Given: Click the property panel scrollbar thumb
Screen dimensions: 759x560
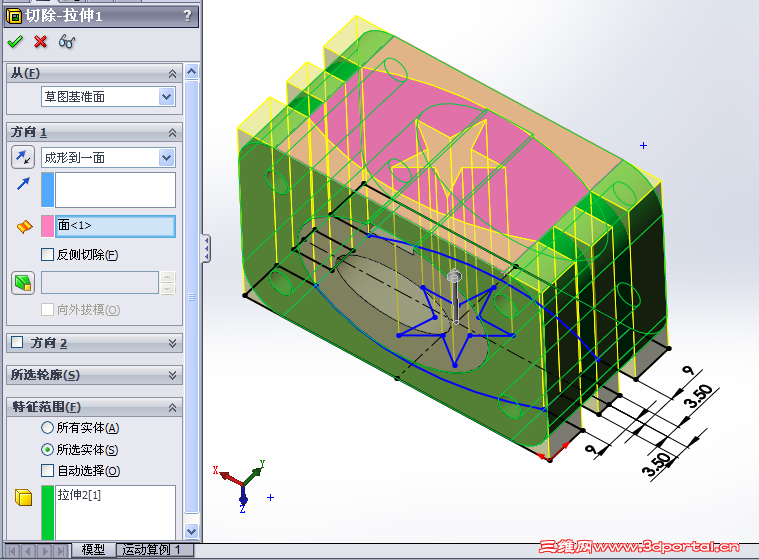Looking at the screenshot, I should (192, 297).
